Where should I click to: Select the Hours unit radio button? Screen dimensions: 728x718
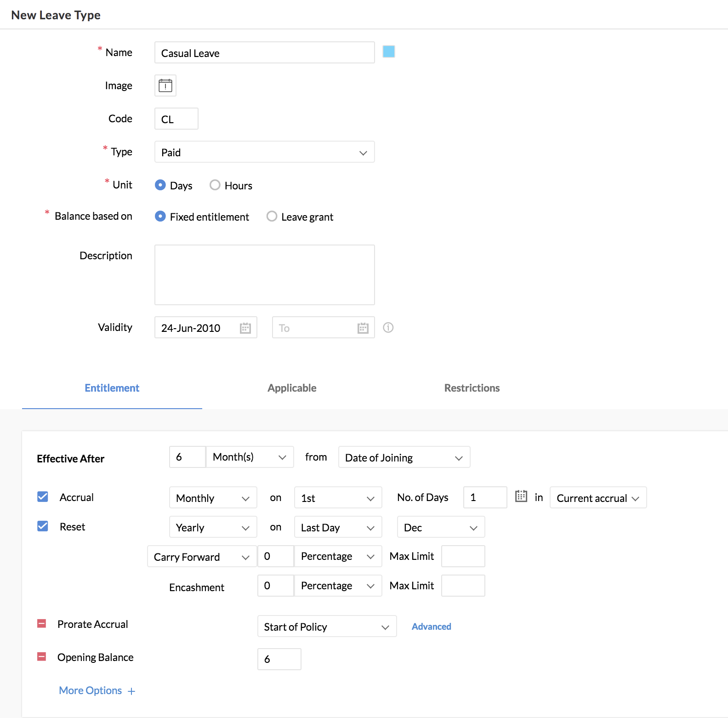pos(215,185)
